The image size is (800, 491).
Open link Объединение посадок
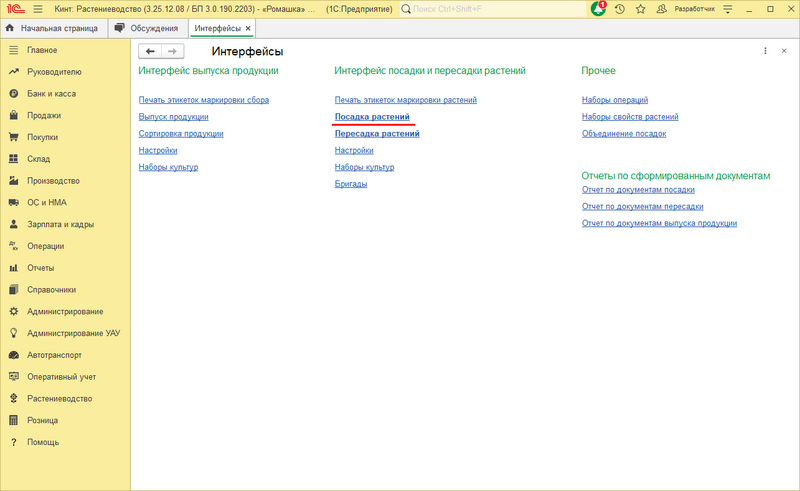coord(624,134)
